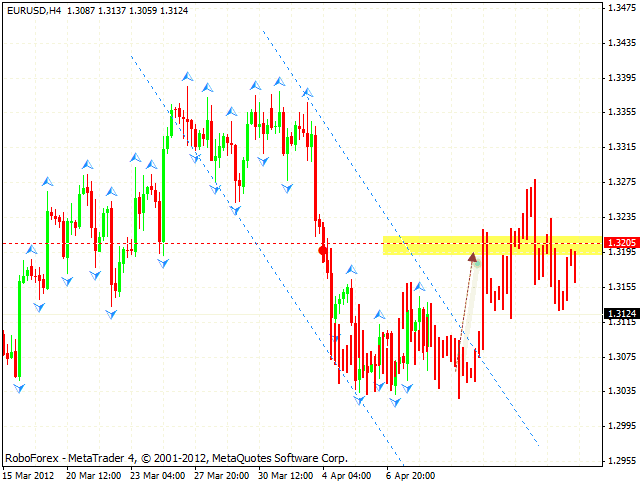Select the yellow highlighted resistance zone
The image size is (640, 483).
tap(492, 245)
